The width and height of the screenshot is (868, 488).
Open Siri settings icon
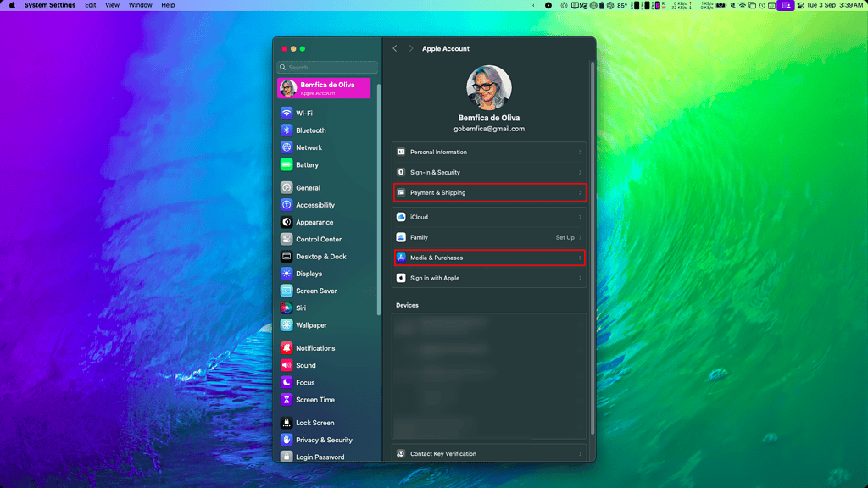point(287,308)
